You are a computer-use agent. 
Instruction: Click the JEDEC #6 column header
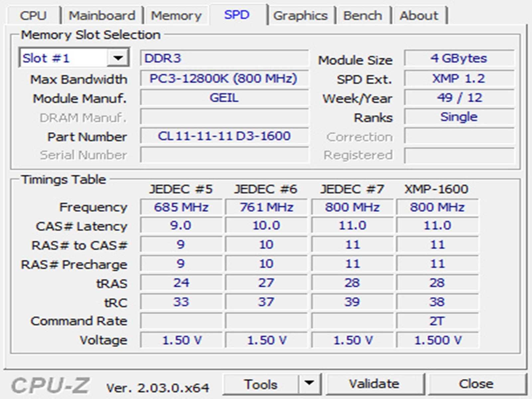(266, 189)
